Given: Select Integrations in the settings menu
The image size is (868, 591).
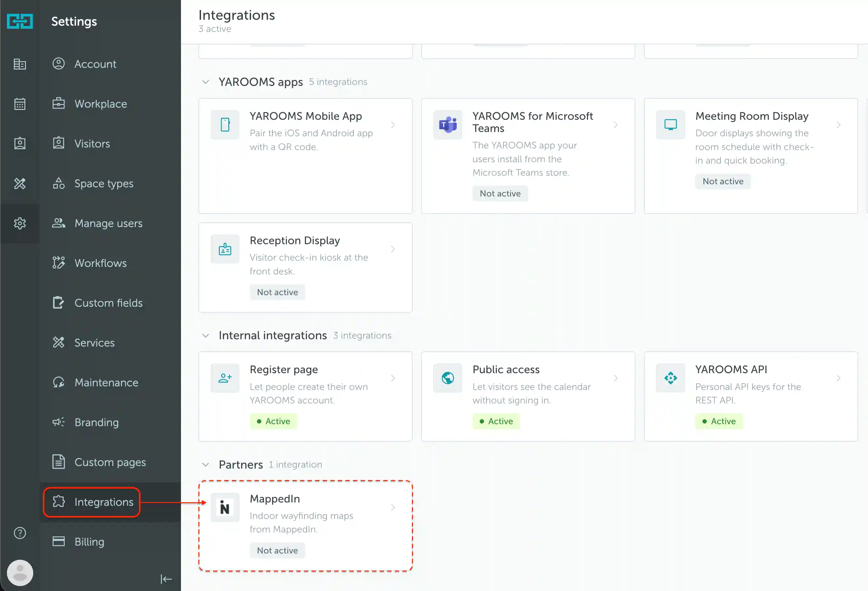Looking at the screenshot, I should coord(110,502).
